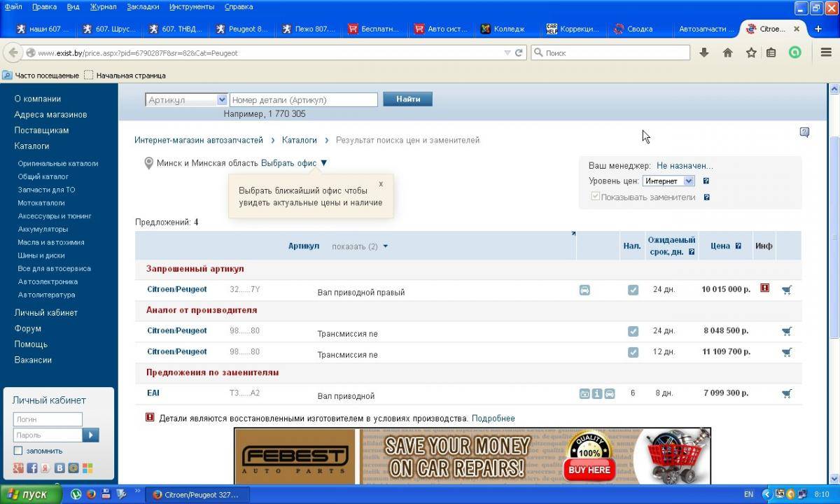Open the "Закладки" menu in the menu bar
The width and height of the screenshot is (840, 504).
coord(142,7)
